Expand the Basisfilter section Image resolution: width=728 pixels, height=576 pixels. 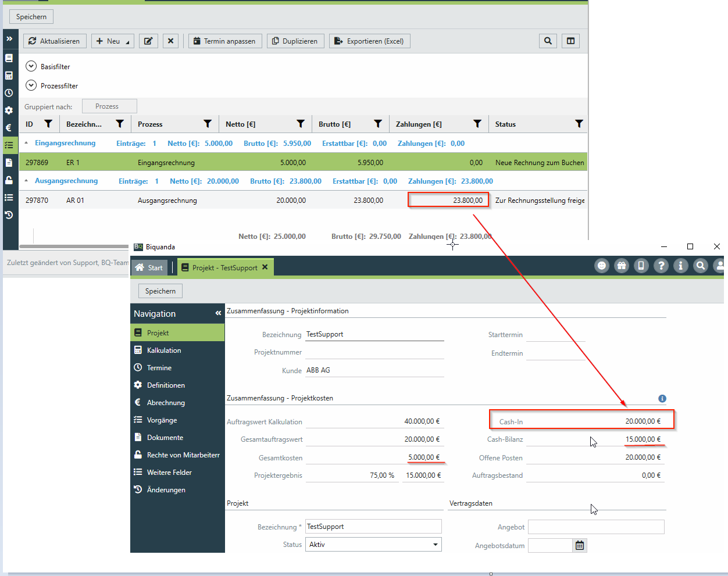coord(31,66)
